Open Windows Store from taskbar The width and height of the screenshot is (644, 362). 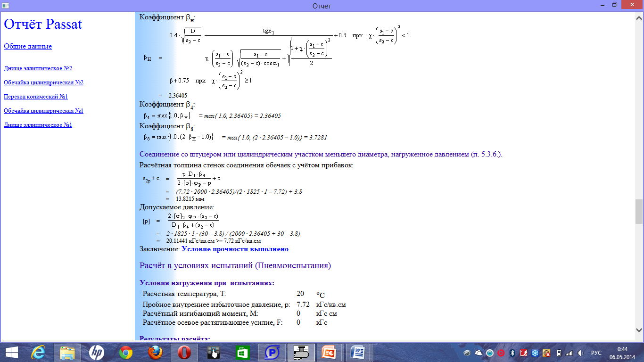point(242,352)
